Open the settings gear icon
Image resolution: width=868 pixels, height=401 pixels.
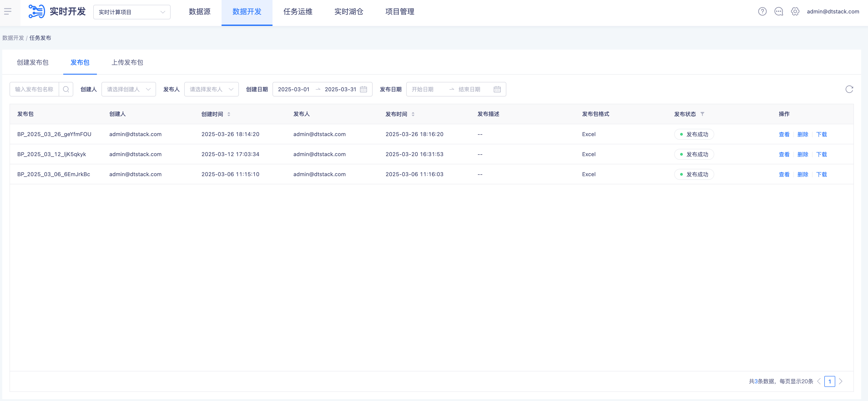[x=795, y=11]
